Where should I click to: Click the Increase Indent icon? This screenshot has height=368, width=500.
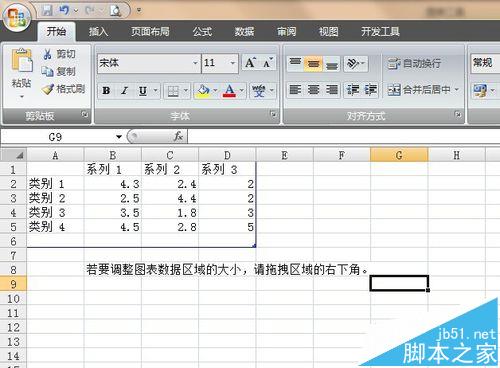tap(370, 90)
